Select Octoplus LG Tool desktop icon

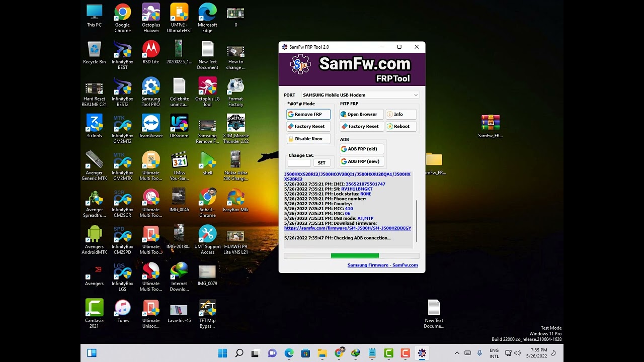click(x=207, y=93)
